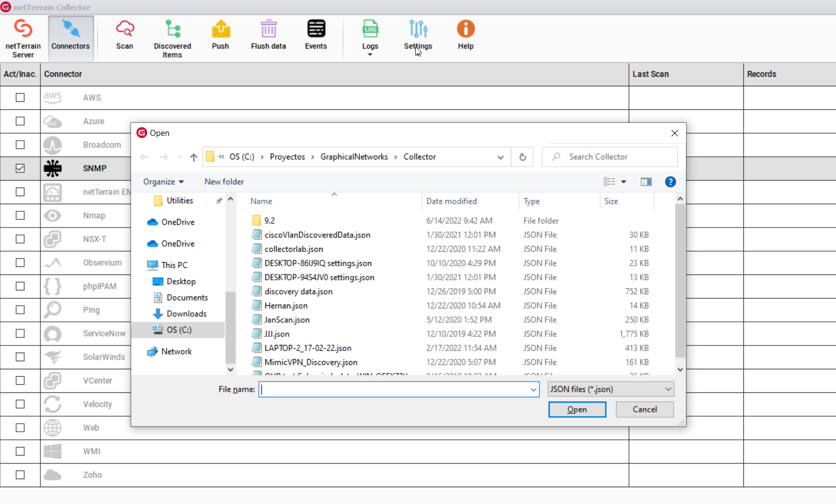Enable the Zoho connector checkbox
Viewport: 836px width, 504px height.
(x=20, y=475)
